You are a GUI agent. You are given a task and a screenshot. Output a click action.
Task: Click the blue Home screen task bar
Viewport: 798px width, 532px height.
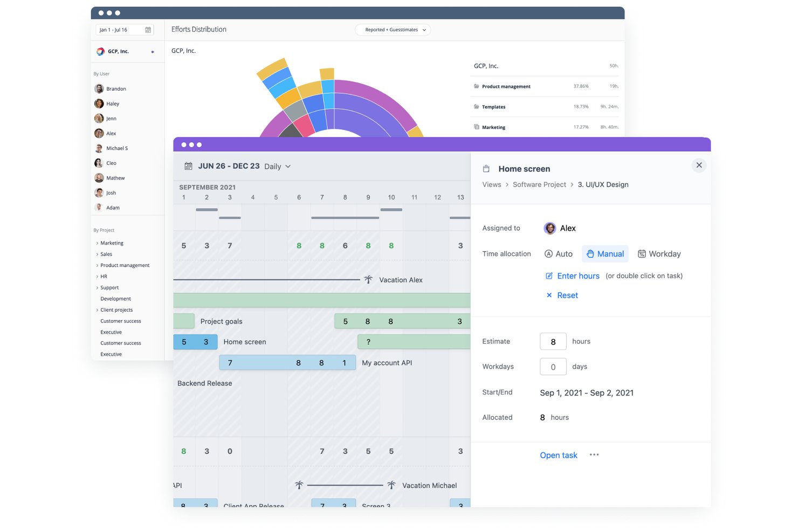(195, 342)
